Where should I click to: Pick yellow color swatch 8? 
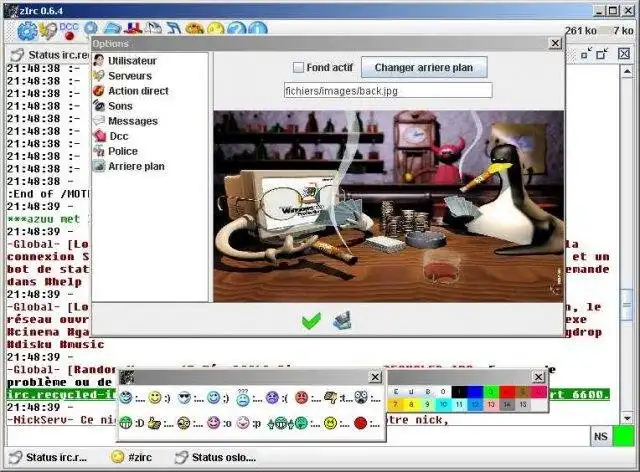[x=411, y=405]
